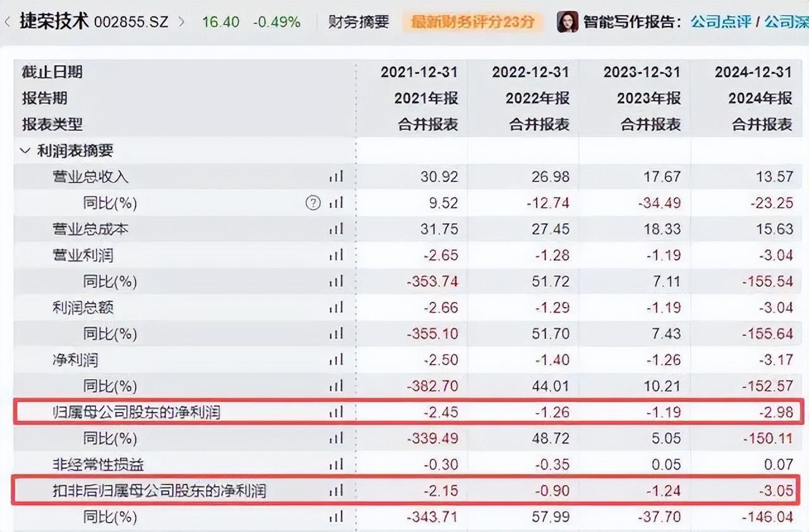Open the 财务摘要 tab
The image size is (809, 532).
coord(358,22)
